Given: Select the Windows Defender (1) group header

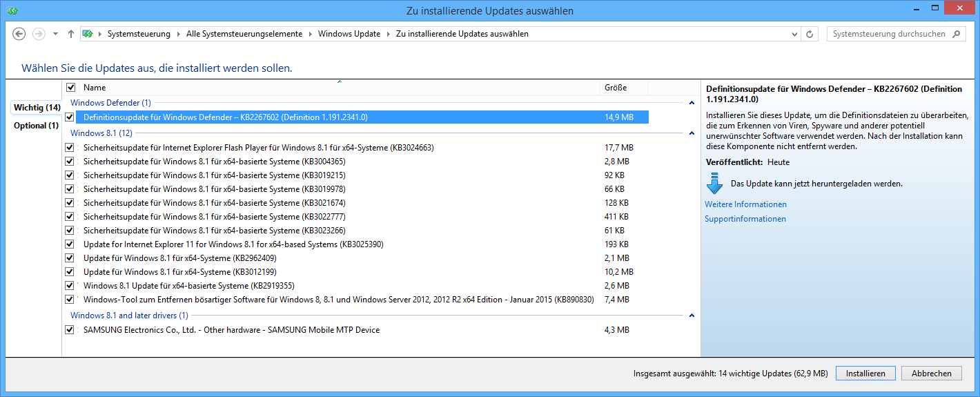Looking at the screenshot, I should [110, 103].
